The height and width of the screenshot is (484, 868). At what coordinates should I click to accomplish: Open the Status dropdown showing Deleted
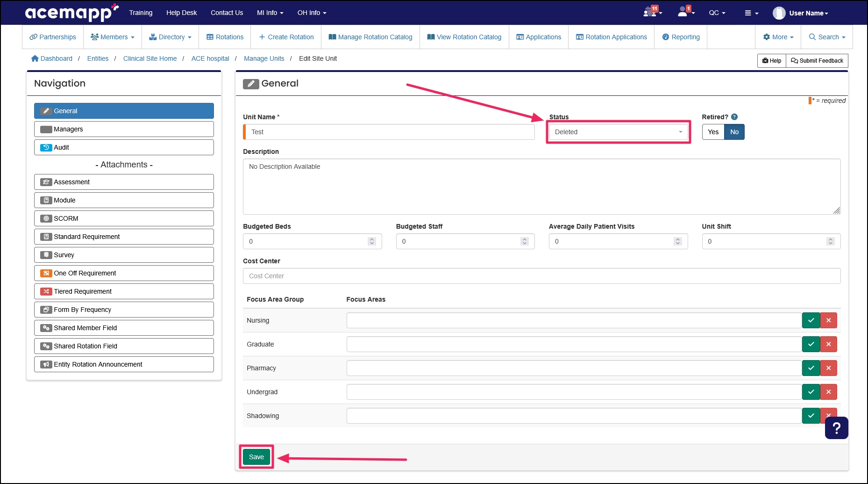[618, 132]
